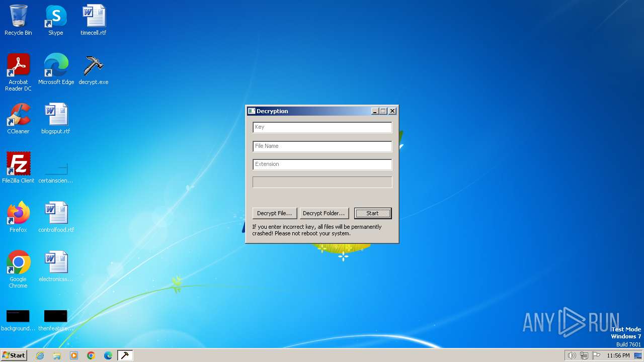Open the 11:56 PM taskbar clock
Screen dimensions: 644x362
[618, 355]
